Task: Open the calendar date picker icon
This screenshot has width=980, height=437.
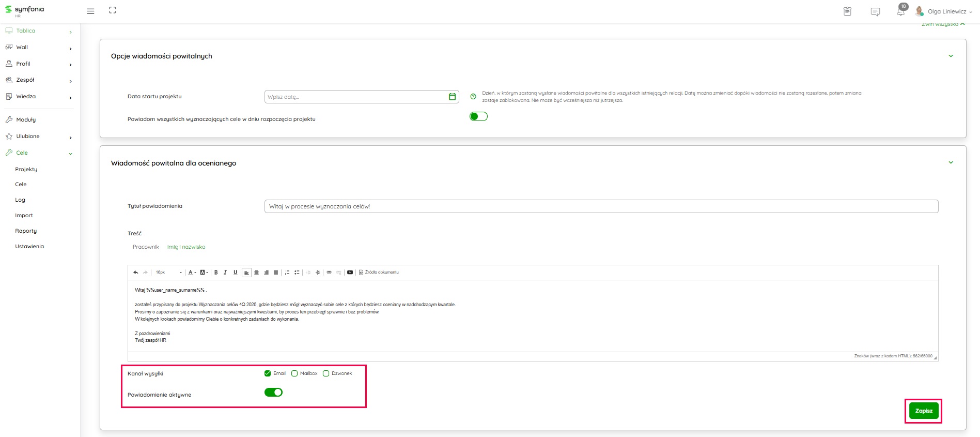Action: [x=452, y=97]
